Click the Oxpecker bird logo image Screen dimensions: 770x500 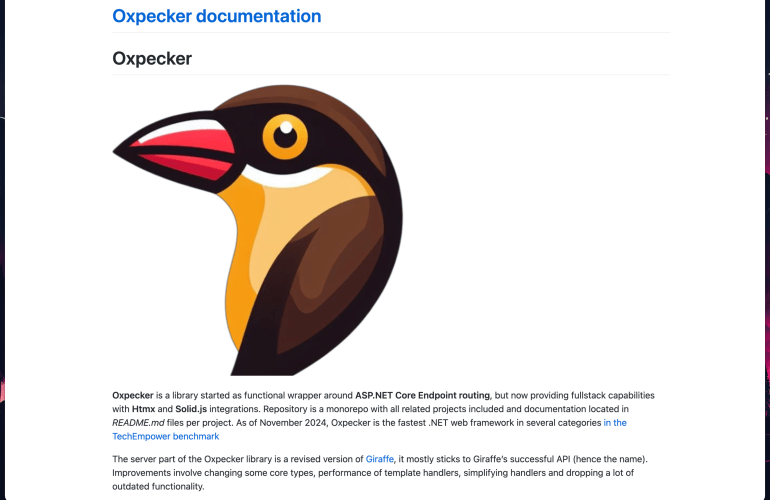[x=258, y=230]
